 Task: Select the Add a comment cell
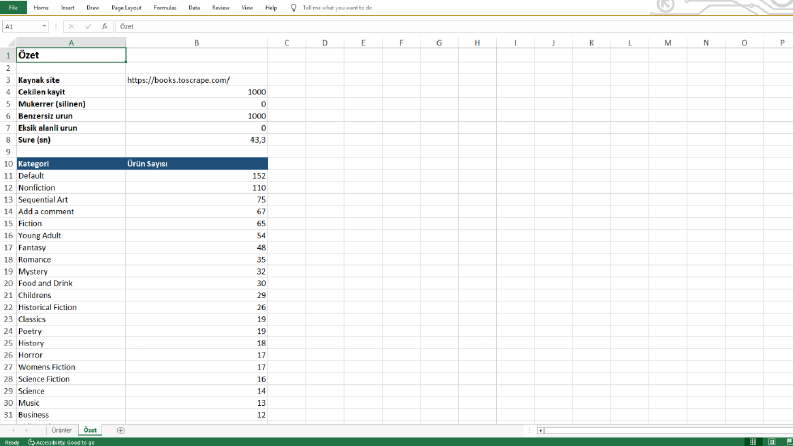(71, 211)
